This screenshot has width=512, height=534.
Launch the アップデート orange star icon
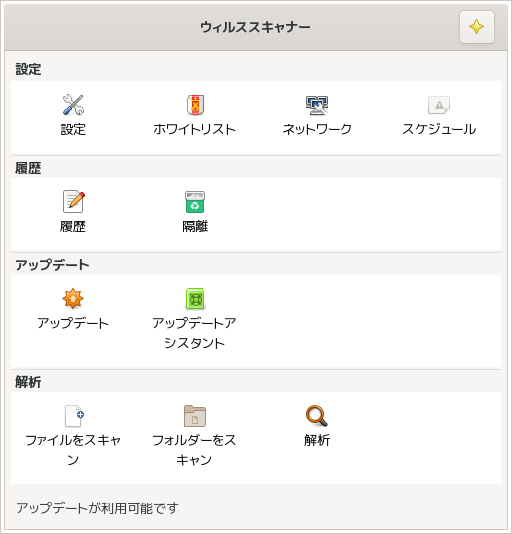[x=73, y=298]
